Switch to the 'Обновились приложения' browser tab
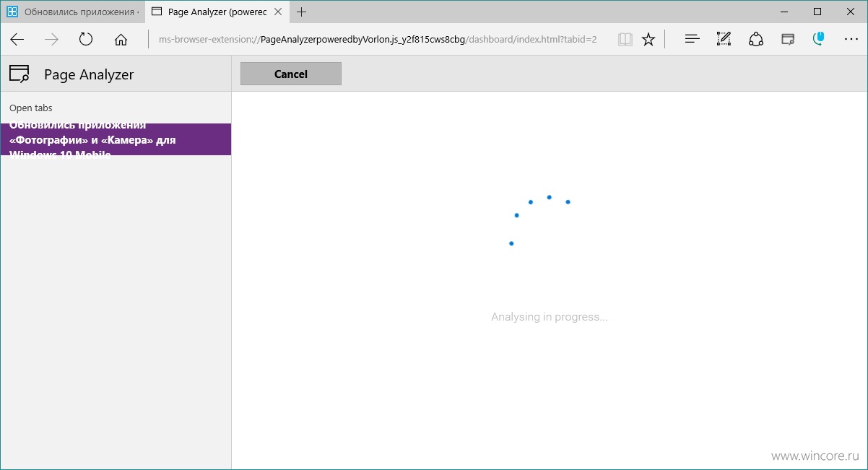This screenshot has width=868, height=470. (x=73, y=12)
